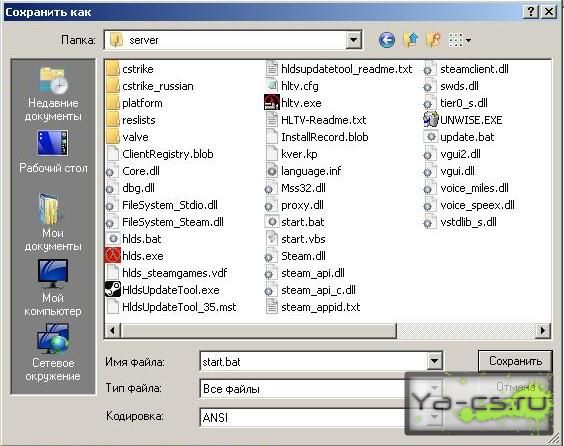Viewport: 564px width, 446px height.
Task: Select the cstrike_russian folder icon
Action: 113,86
